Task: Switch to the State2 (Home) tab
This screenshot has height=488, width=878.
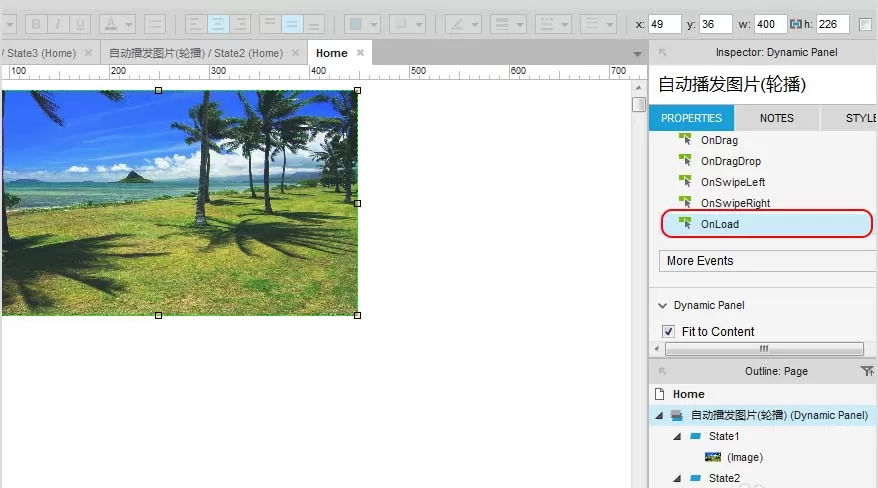Action: (196, 53)
